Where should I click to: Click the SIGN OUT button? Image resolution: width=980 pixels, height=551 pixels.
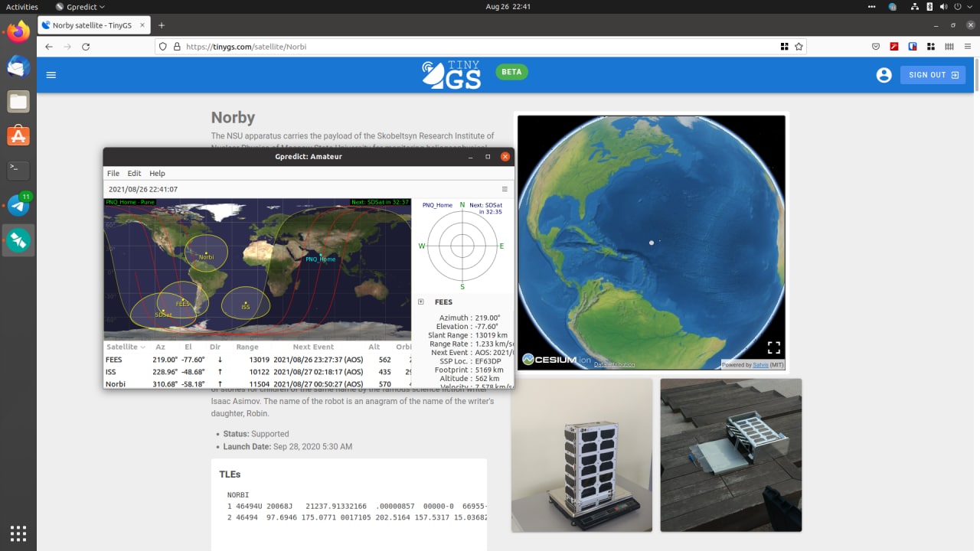(933, 75)
